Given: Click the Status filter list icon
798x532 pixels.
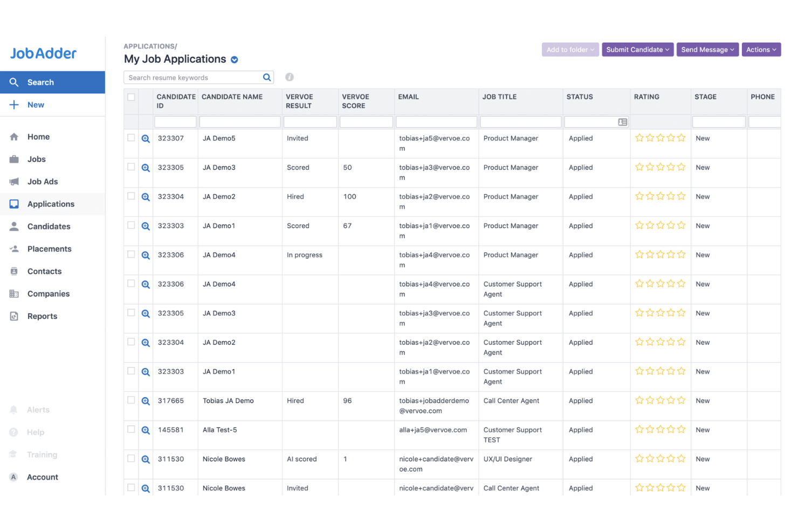Looking at the screenshot, I should click(623, 122).
